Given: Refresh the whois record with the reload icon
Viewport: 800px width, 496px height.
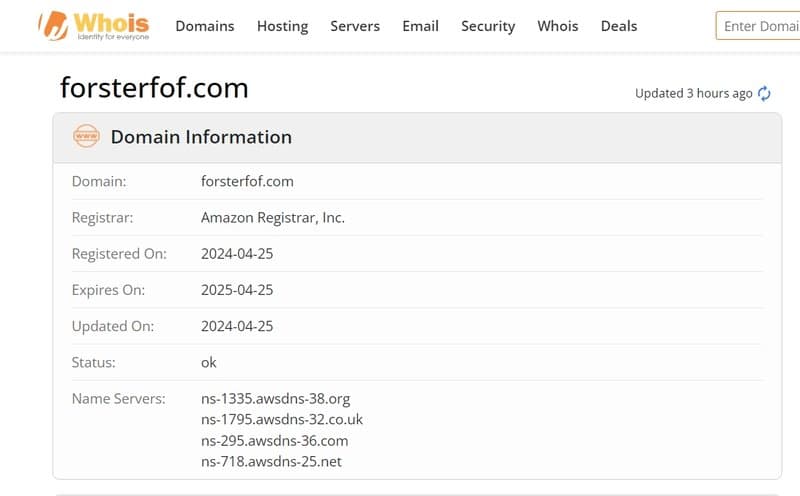Looking at the screenshot, I should pos(765,93).
